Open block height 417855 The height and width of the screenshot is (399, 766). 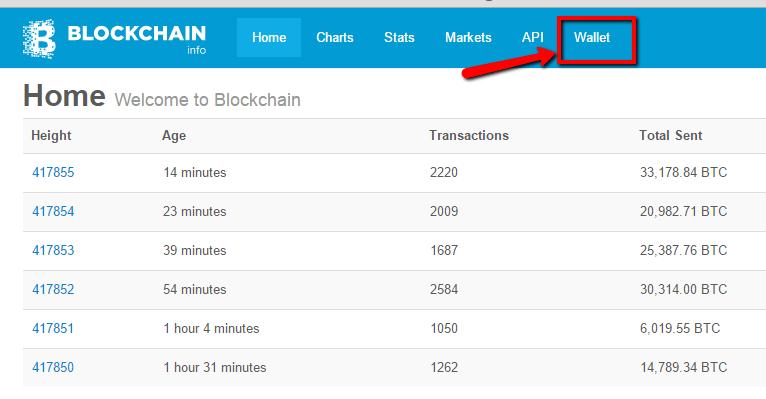[53, 172]
